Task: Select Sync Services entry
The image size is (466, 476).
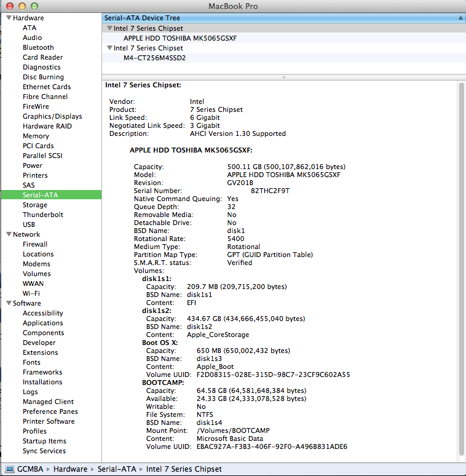Action: pos(44,451)
